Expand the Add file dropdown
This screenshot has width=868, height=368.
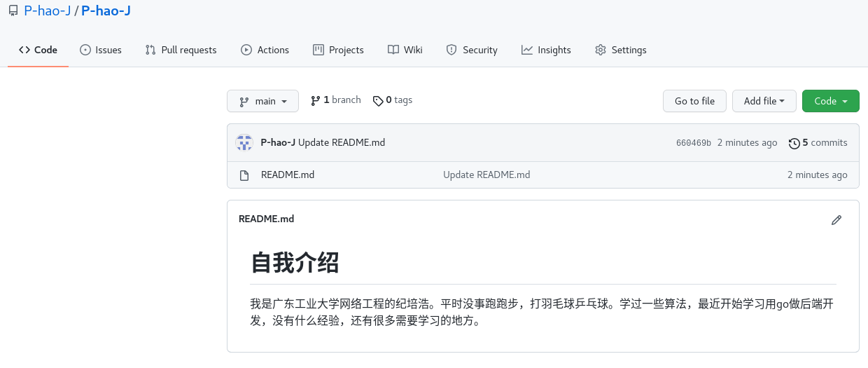[764, 101]
